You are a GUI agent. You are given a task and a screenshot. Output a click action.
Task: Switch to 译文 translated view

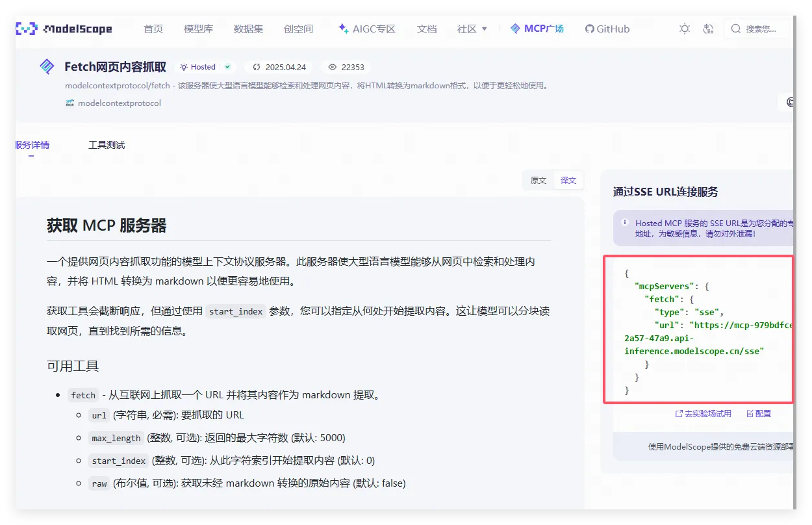coord(568,180)
